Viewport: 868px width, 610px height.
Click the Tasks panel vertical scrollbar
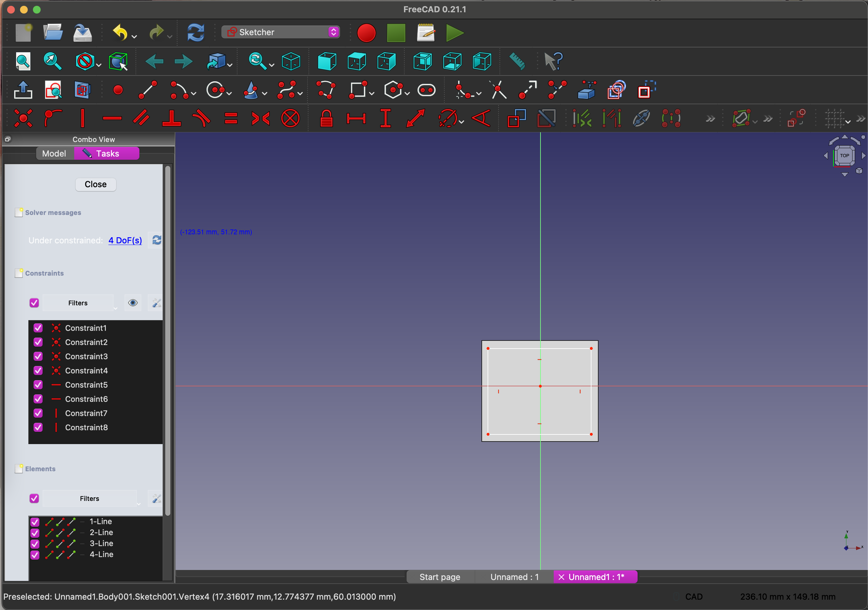168,341
